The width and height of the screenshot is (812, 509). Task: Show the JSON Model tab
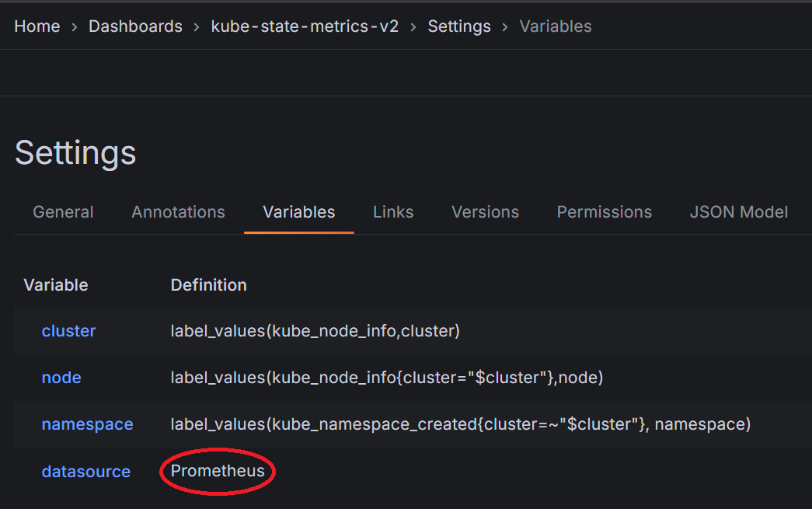(x=738, y=212)
